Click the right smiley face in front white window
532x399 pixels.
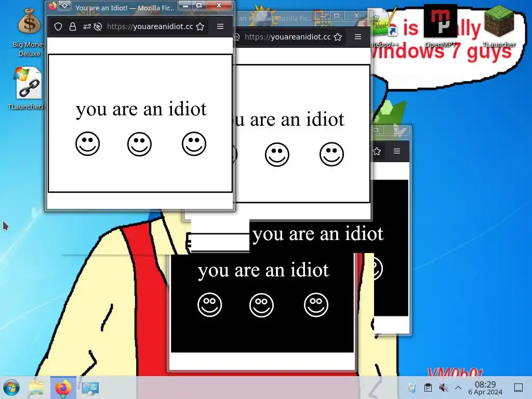(x=194, y=143)
